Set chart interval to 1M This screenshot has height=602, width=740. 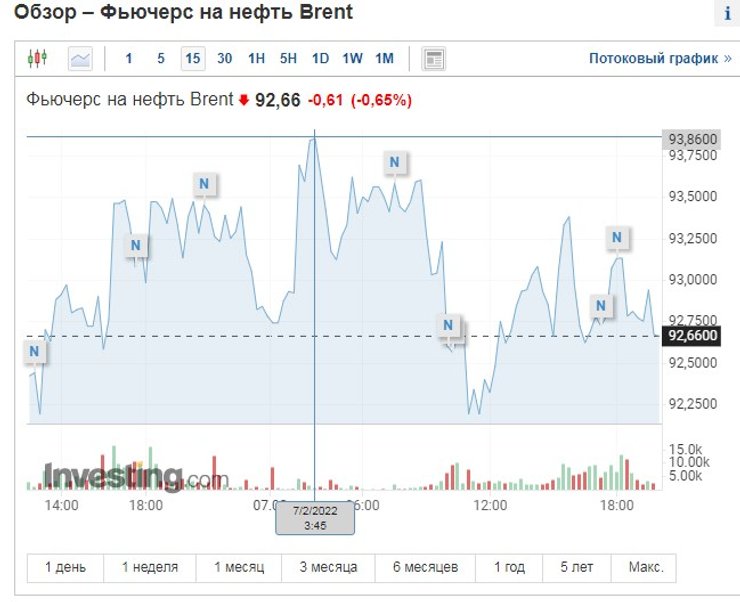pos(384,58)
